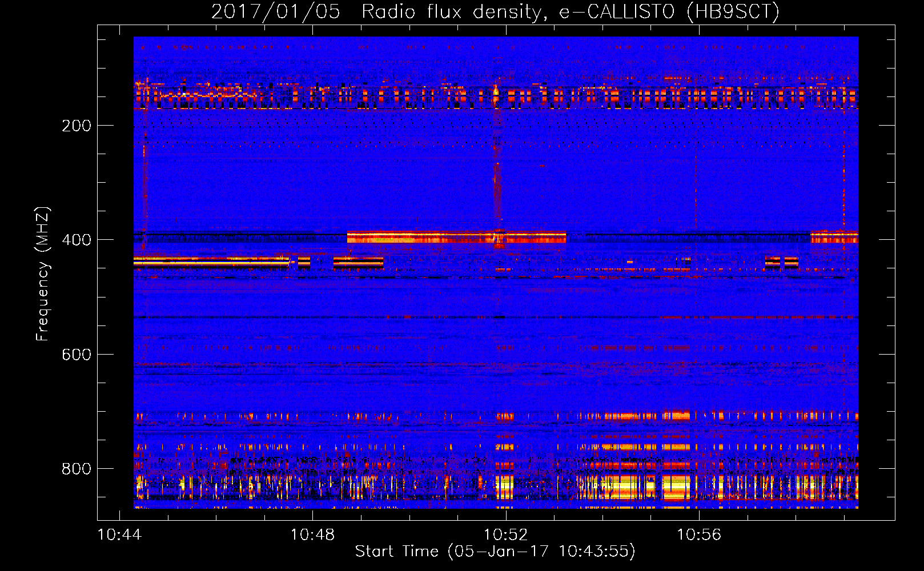Select the 10:44 time tick label
Viewport: 924px width, 571px height.
point(119,535)
